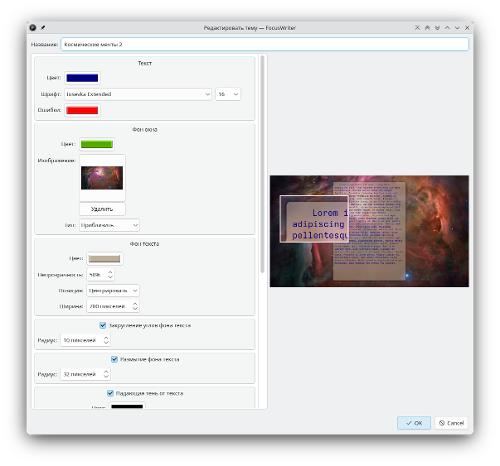The height and width of the screenshot is (466, 500).
Task: Discard changes with Cancel
Action: (451, 423)
